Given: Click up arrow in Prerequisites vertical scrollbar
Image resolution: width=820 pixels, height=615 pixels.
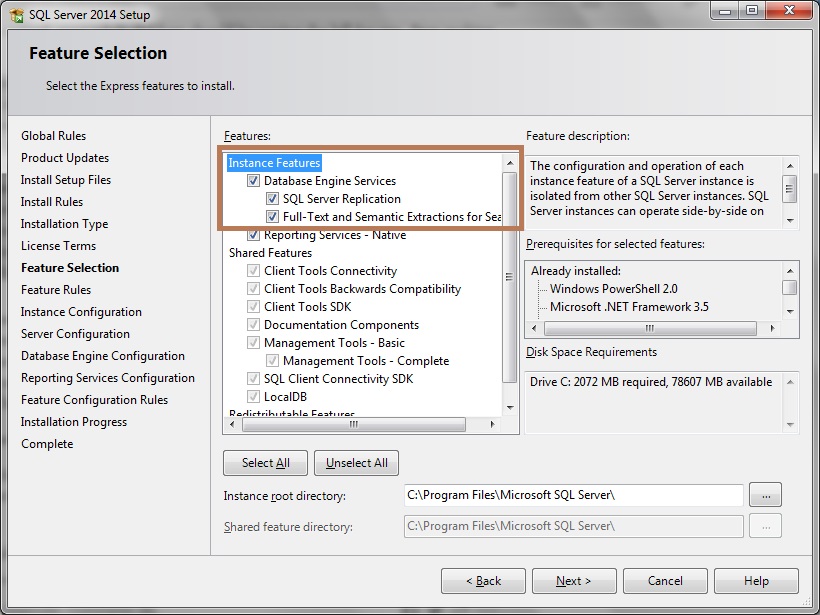Looking at the screenshot, I should pos(790,271).
